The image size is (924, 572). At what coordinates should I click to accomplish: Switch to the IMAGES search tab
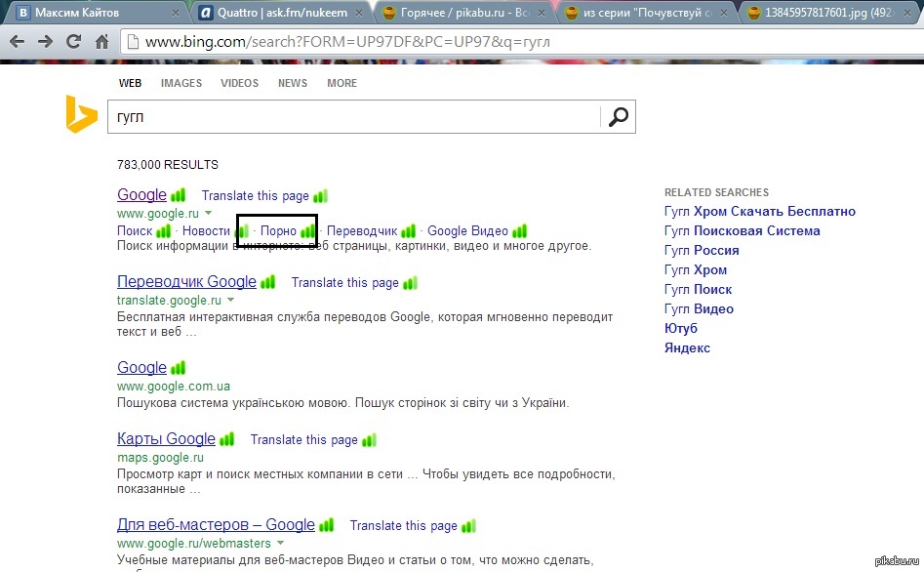[181, 83]
